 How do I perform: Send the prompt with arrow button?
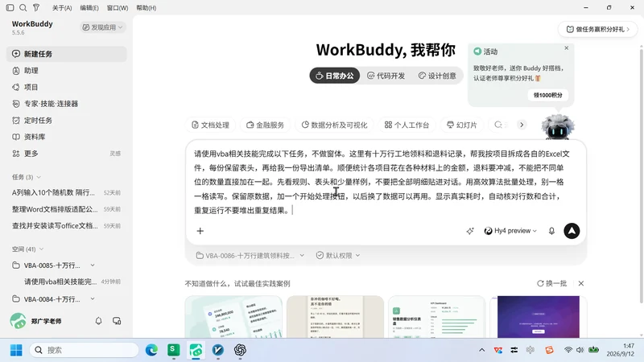572,231
